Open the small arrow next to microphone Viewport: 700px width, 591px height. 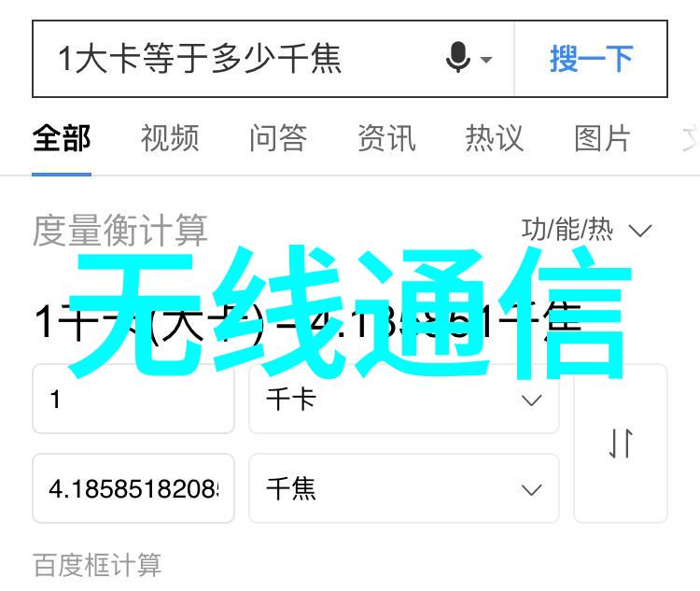(486, 59)
